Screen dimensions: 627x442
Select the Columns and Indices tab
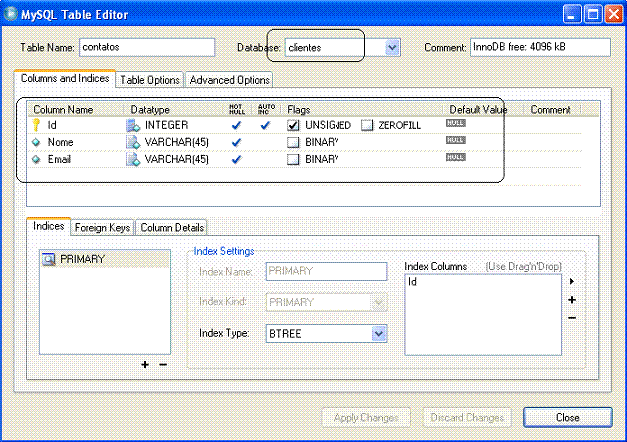(x=65, y=78)
